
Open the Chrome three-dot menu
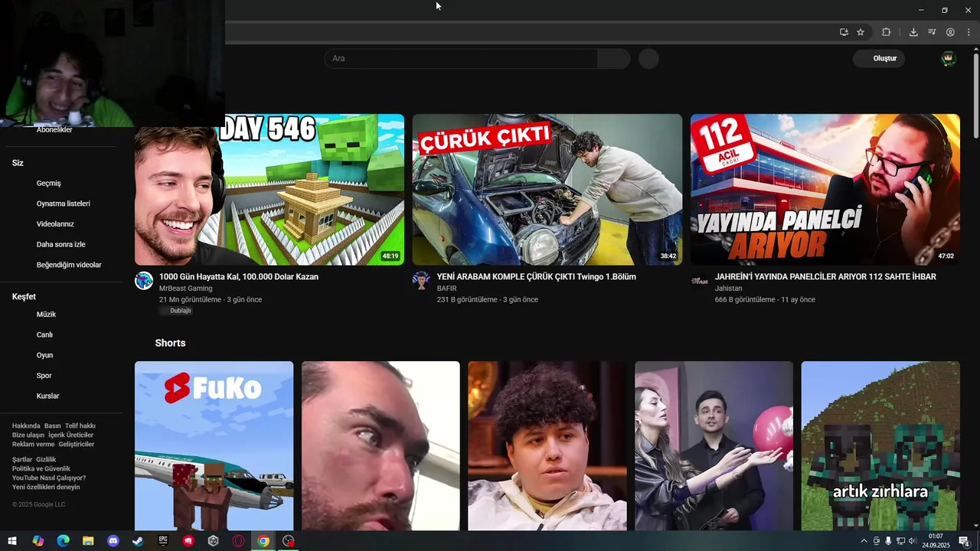[x=969, y=32]
